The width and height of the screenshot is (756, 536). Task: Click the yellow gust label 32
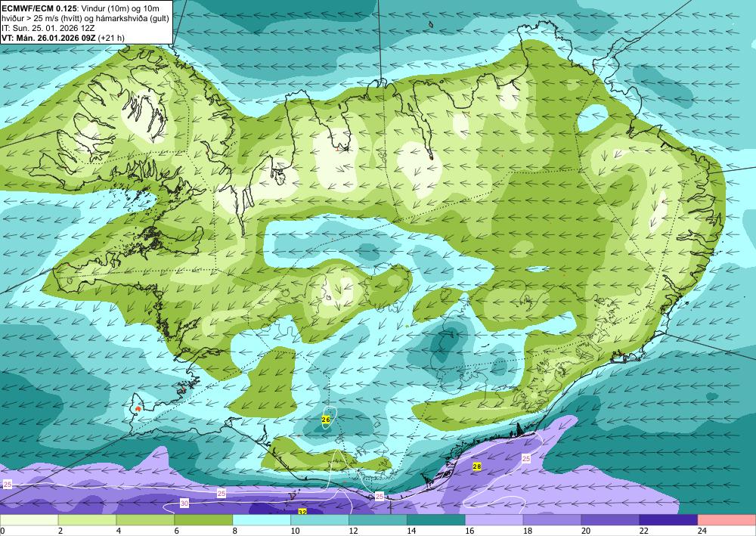302,512
